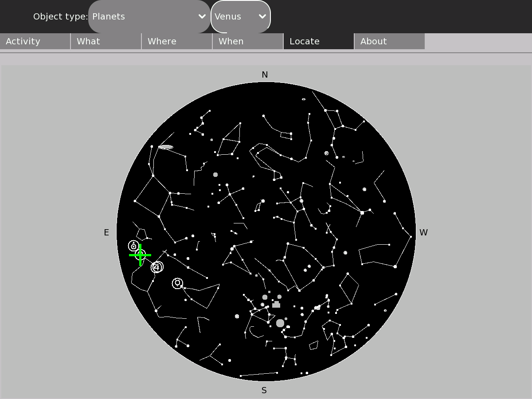Click the largest gray disc near the south
532x399 pixels.
[280, 323]
